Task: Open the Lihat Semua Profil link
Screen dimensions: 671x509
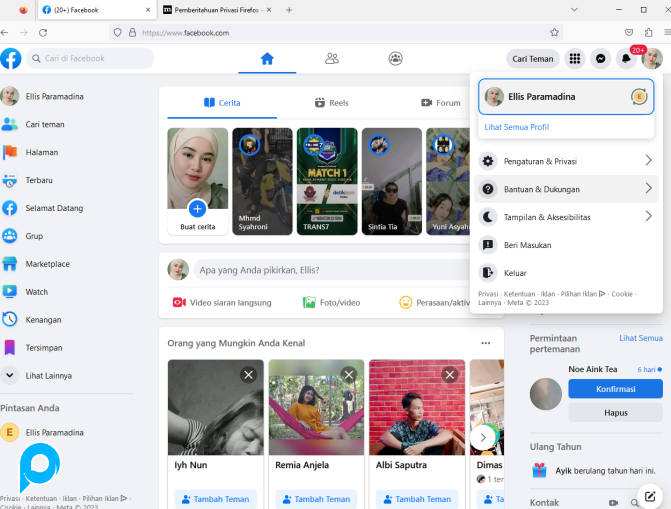Action: click(x=517, y=127)
